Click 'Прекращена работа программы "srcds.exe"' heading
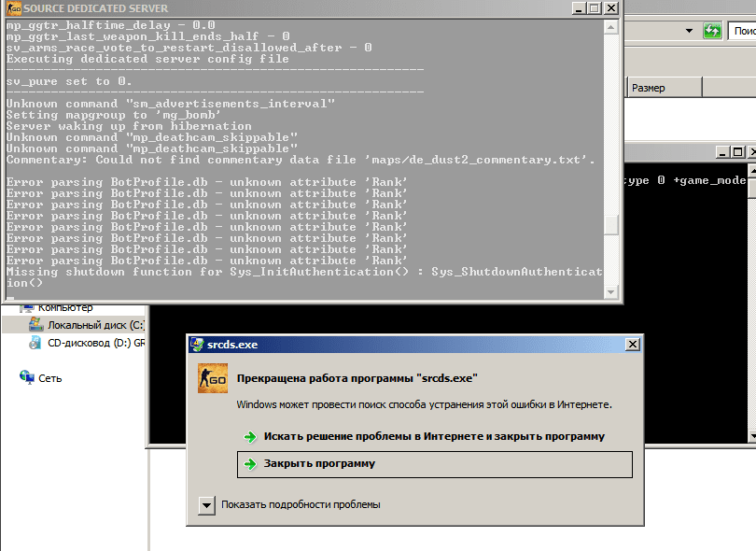Viewport: 756px width, 551px height. coord(357,378)
